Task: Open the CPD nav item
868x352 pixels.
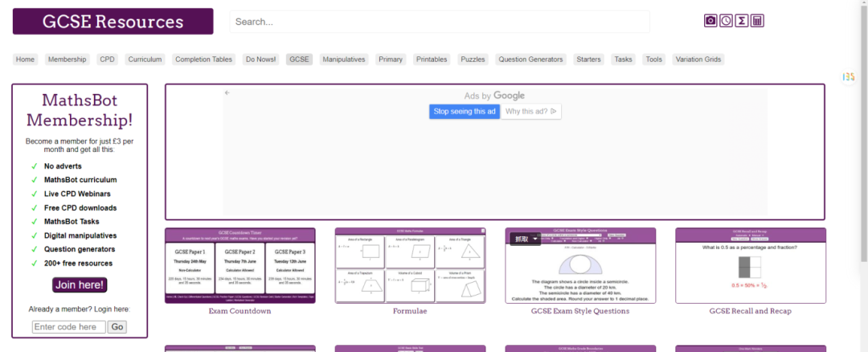Action: (x=108, y=59)
